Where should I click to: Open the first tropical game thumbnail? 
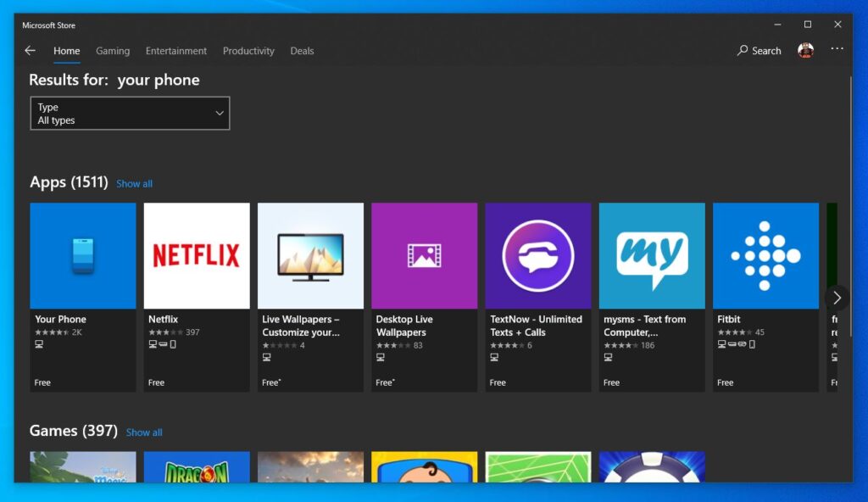click(x=83, y=466)
